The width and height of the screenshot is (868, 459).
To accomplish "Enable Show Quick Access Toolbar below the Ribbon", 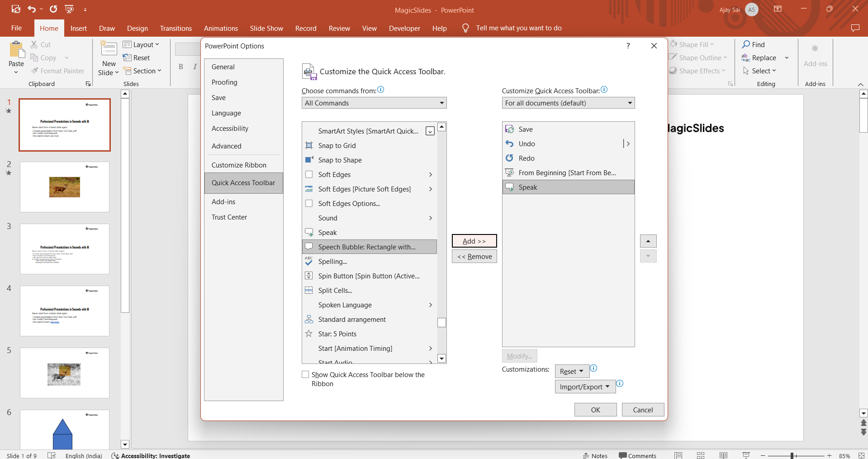I will [x=306, y=375].
